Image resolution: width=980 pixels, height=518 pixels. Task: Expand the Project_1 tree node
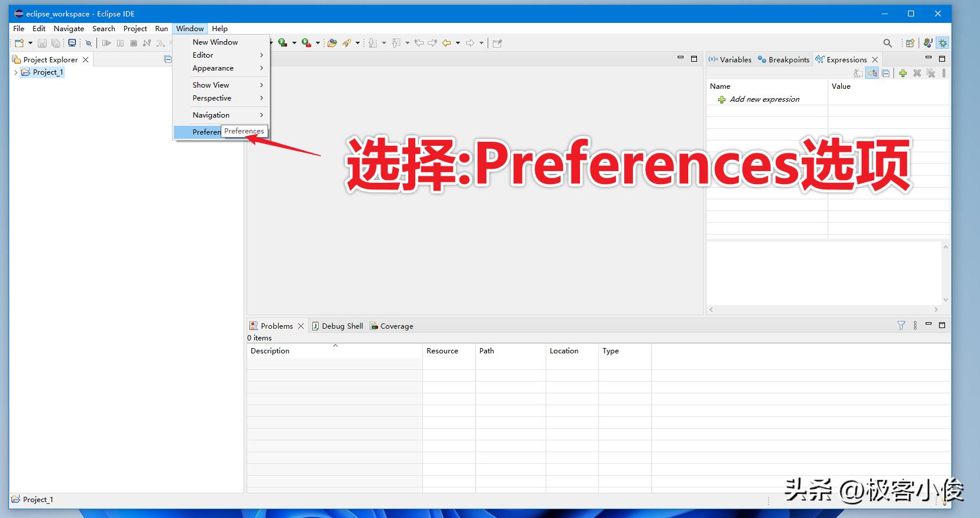15,72
